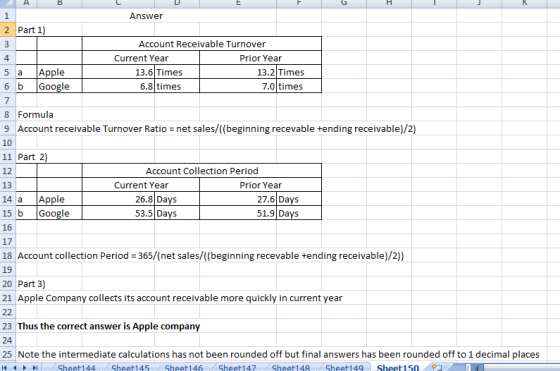Image resolution: width=560 pixels, height=371 pixels.
Task: Select highlighted row 2 header
Action: (7, 30)
